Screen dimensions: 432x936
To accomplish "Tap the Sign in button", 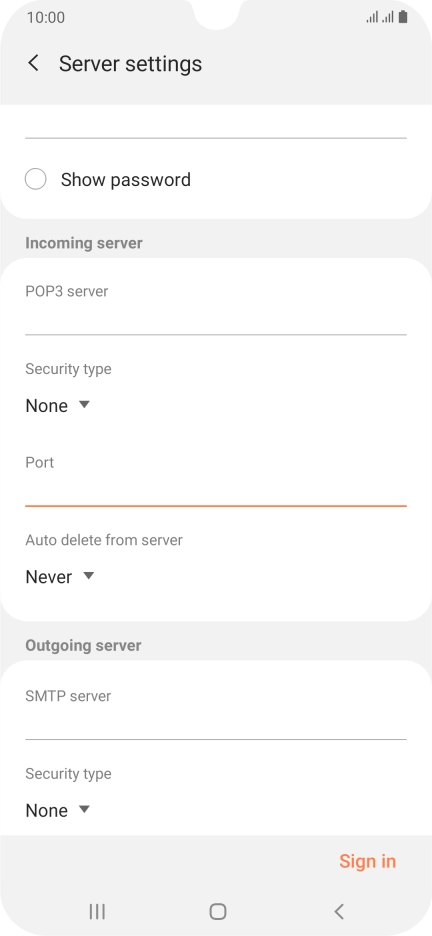I will [368, 861].
